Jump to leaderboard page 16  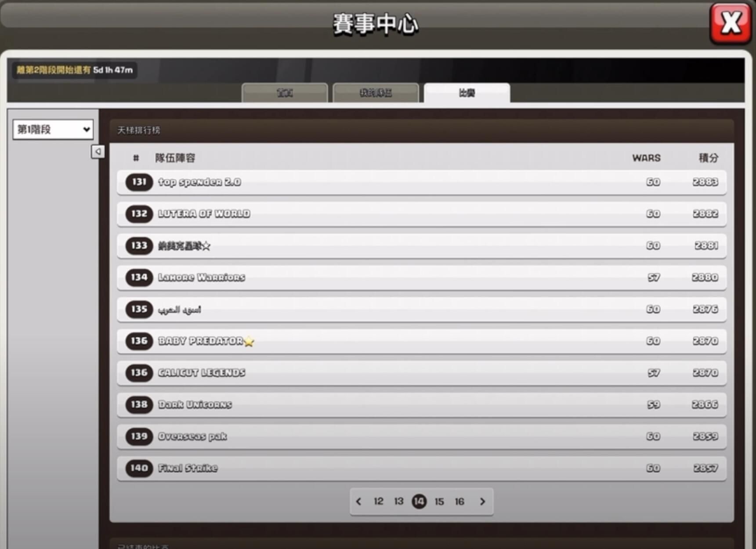pos(459,501)
